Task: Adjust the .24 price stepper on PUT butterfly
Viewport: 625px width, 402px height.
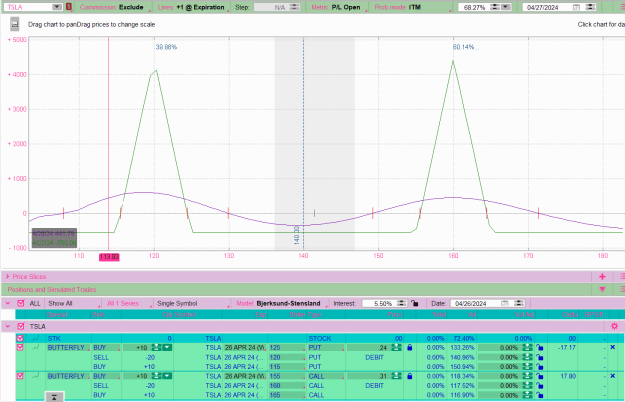Action: (396, 347)
